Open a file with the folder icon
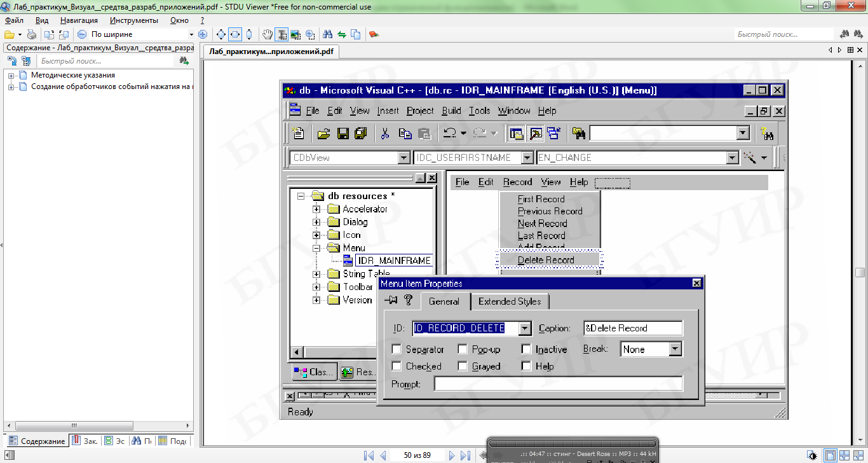The height and width of the screenshot is (463, 868). tap(10, 34)
